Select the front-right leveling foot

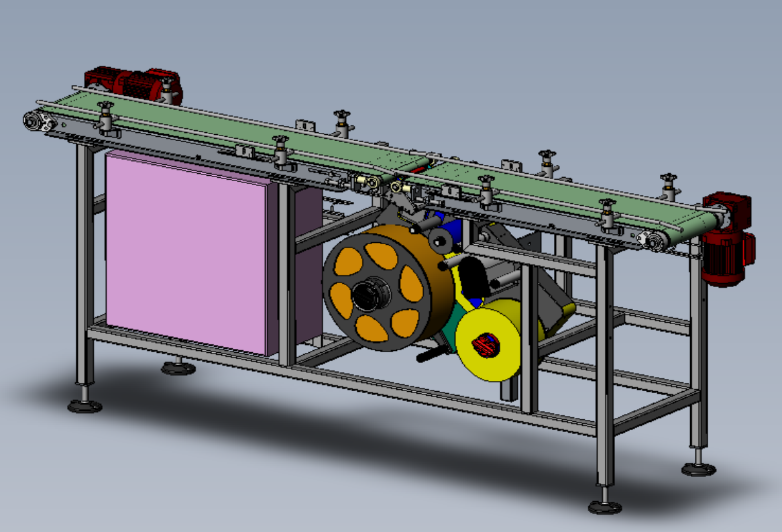(x=604, y=507)
